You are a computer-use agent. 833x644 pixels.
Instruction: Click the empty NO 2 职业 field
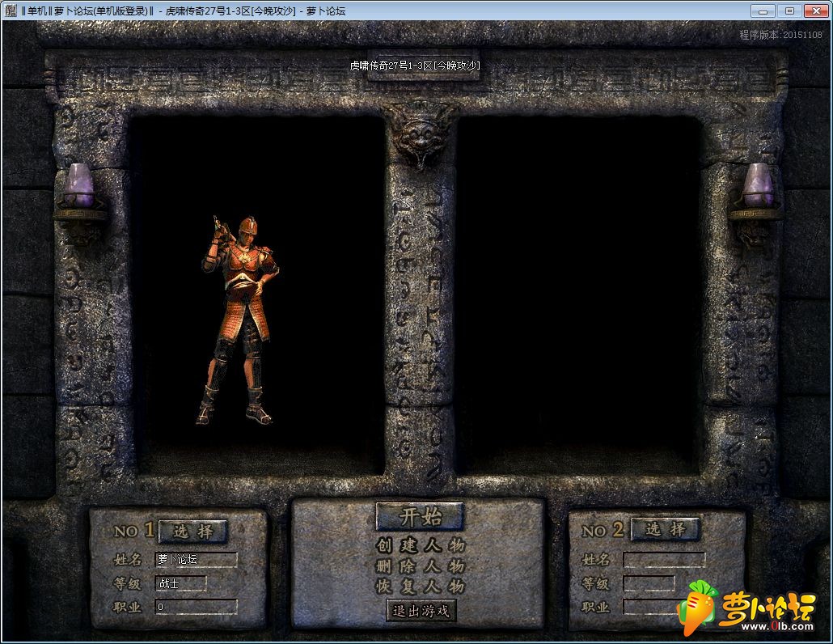(x=664, y=607)
